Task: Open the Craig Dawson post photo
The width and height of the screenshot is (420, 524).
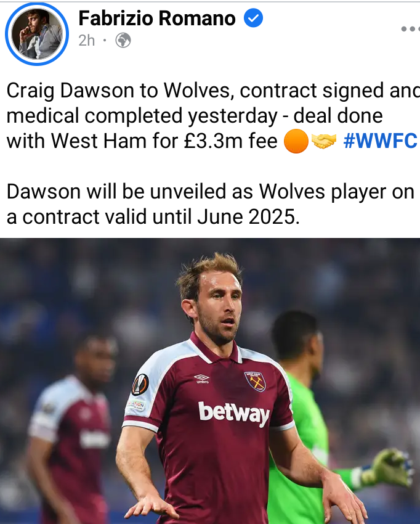Action: [210, 381]
